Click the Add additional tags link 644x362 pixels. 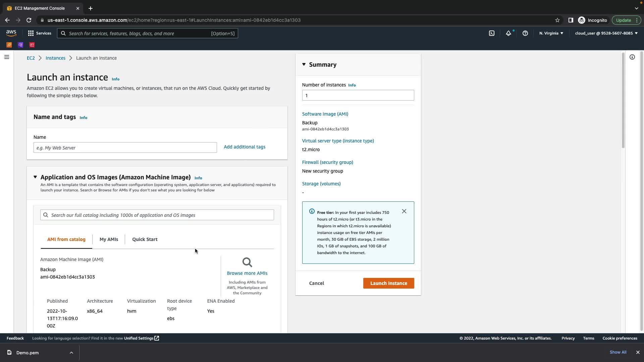click(x=244, y=147)
